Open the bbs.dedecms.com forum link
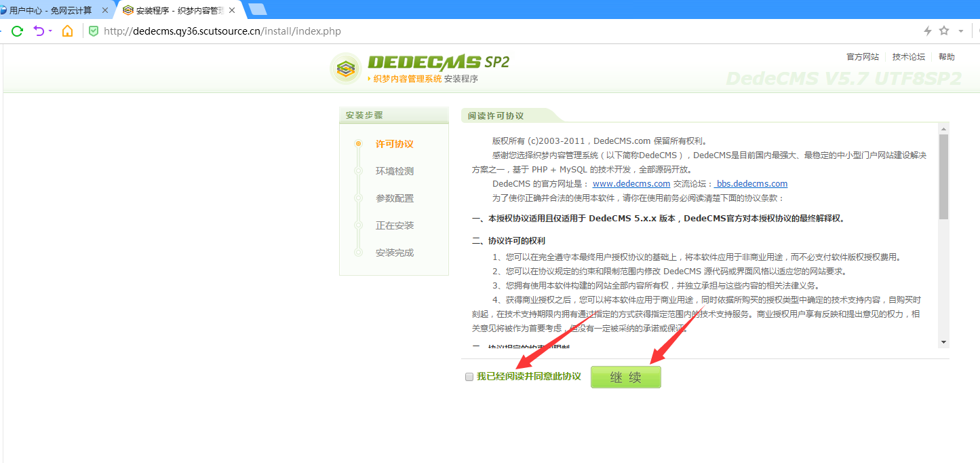 click(750, 183)
